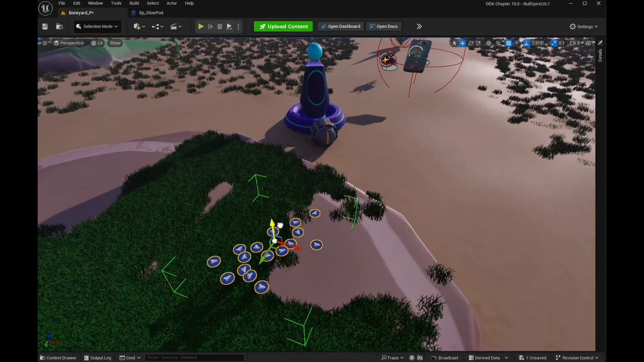
Task: Click the 1 Unsaved indicator
Action: (532, 358)
